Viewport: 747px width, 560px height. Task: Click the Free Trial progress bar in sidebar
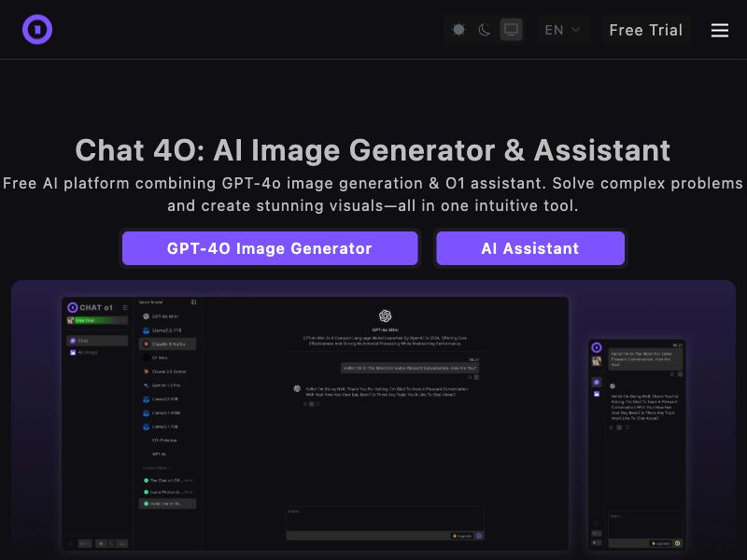[x=101, y=321]
